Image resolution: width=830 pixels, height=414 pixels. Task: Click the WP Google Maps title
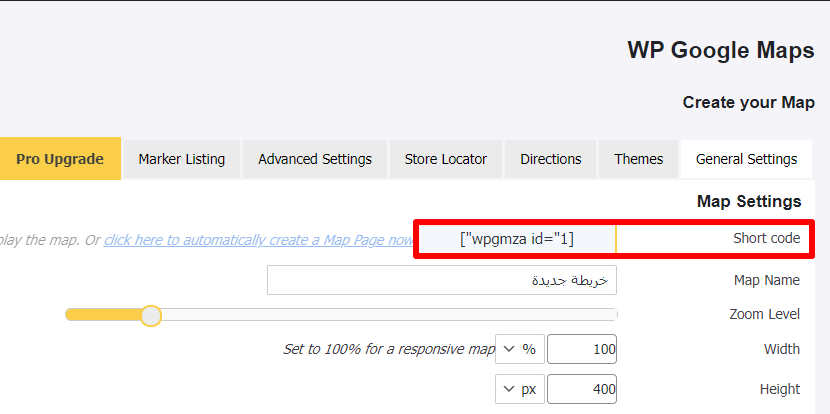(x=721, y=51)
